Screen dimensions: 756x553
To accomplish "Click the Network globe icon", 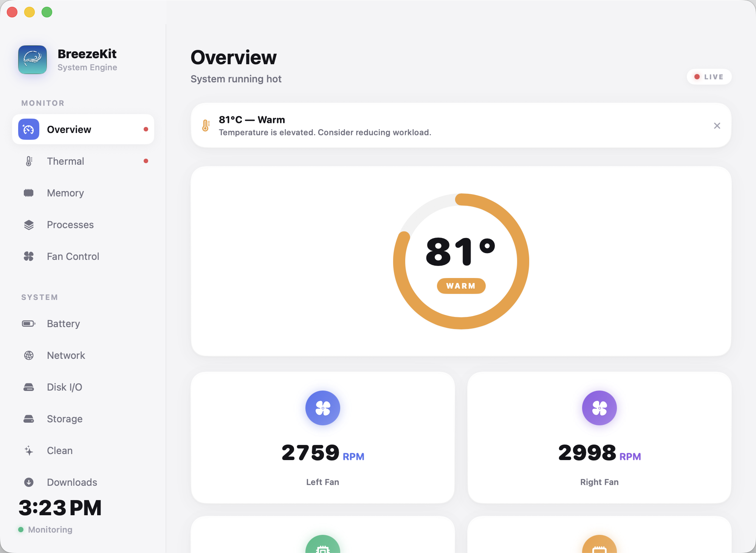I will [29, 355].
